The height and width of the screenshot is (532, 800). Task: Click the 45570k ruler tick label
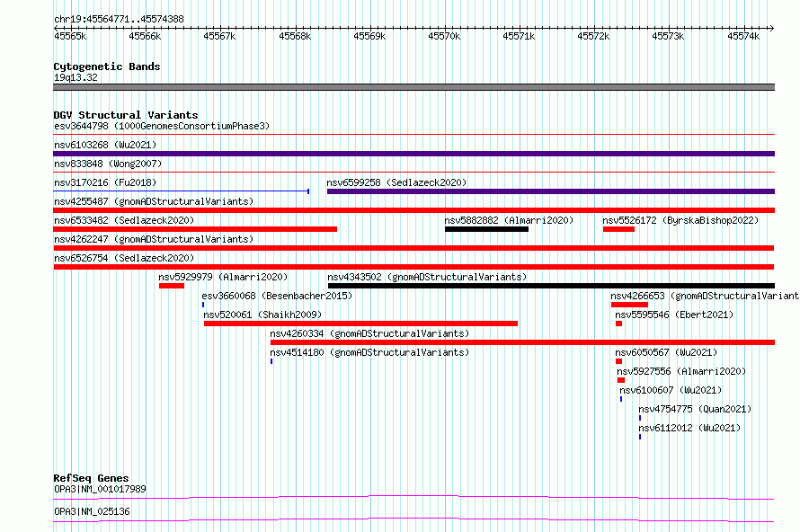pyautogui.click(x=444, y=36)
